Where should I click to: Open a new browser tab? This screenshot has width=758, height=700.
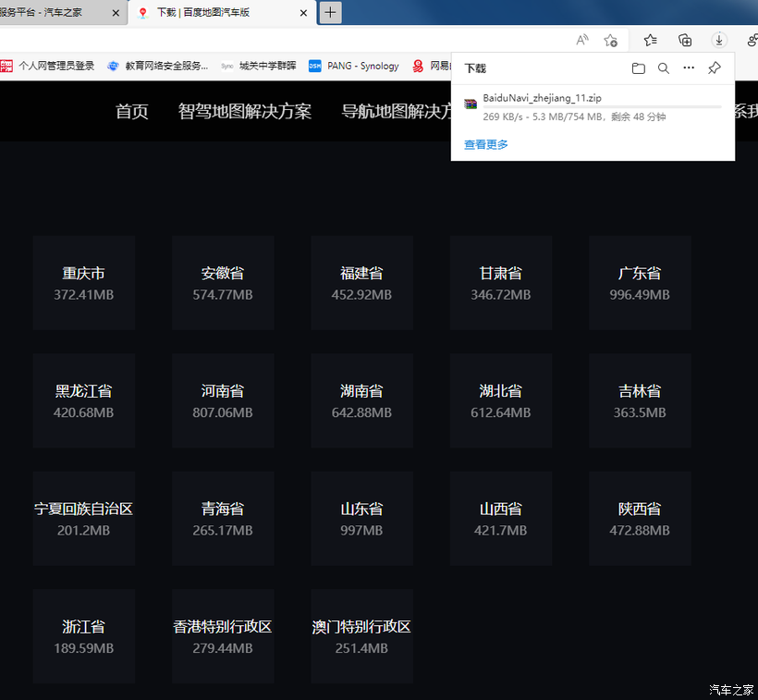330,13
